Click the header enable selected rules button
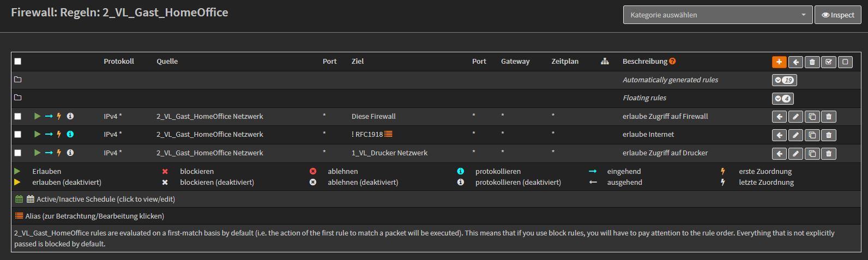Viewport: 868px width, 260px height. click(x=829, y=62)
